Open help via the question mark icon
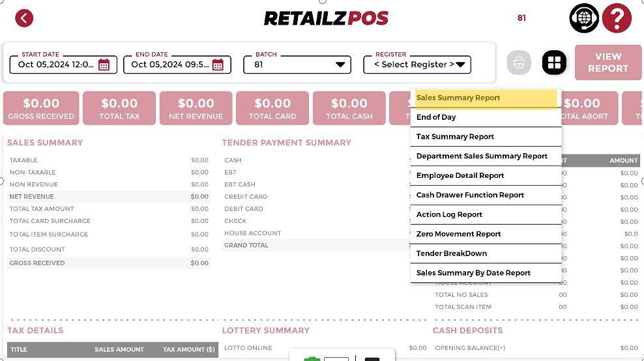 [617, 18]
